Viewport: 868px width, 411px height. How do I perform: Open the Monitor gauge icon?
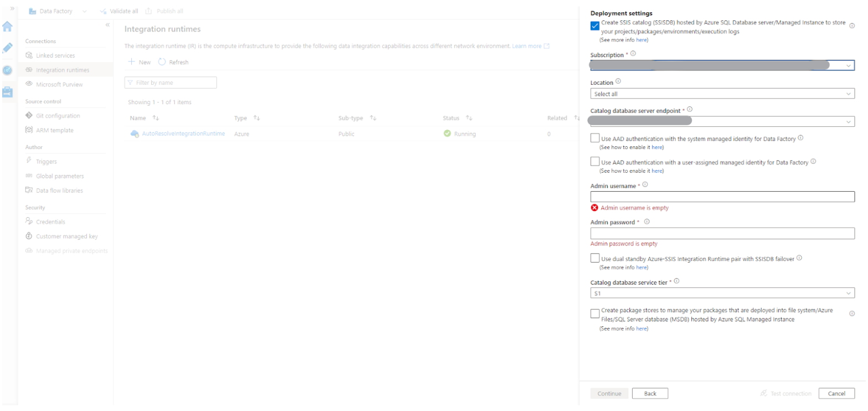8,70
